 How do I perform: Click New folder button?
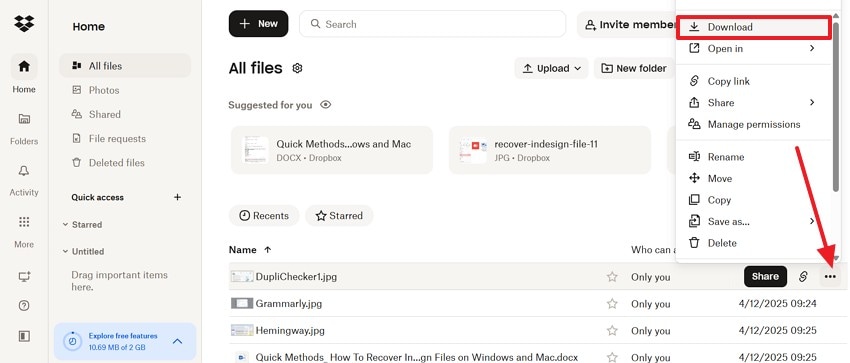click(x=634, y=68)
